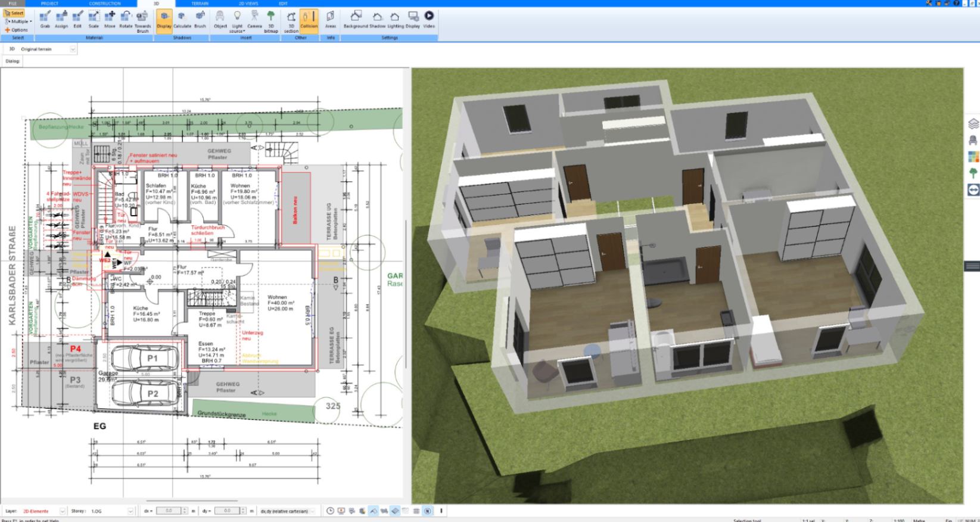Open the Shadow settings button
Screen dimensions: 980x522
(377, 20)
